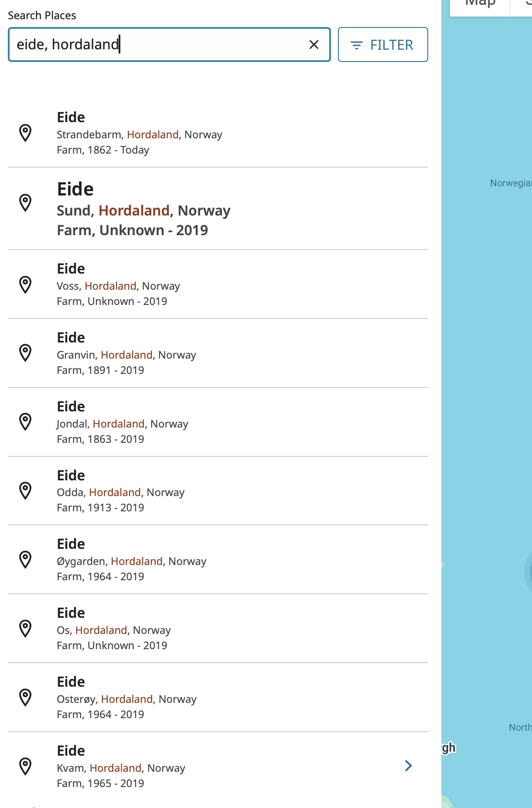Click pin icon for Eide Kvam
The width and height of the screenshot is (532, 808).
coord(26,767)
